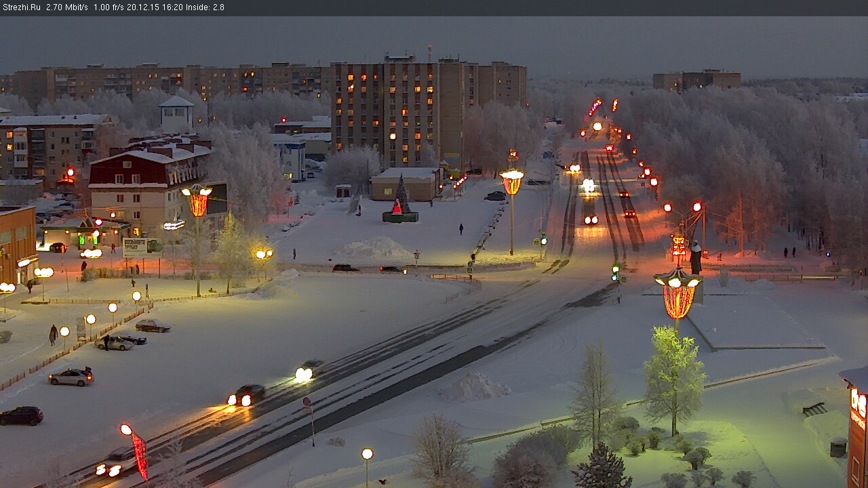
Task: Click the 1.00 fr/s frame rate value
Action: click(x=110, y=7)
